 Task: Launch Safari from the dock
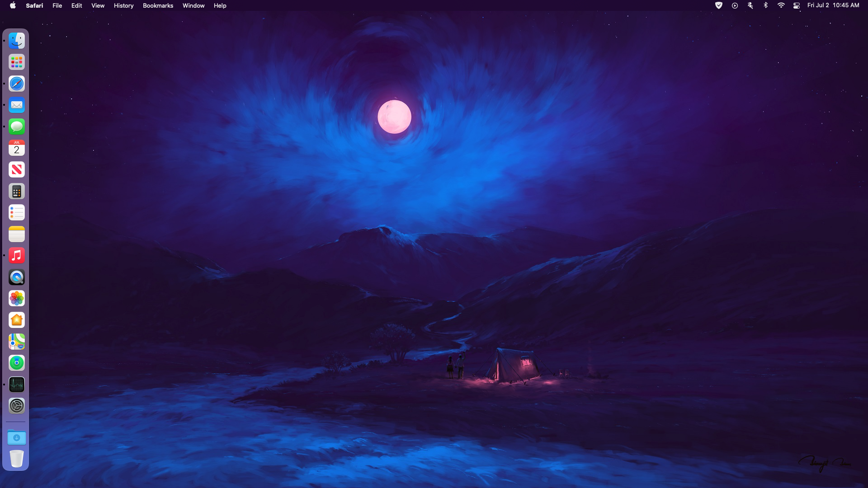(17, 84)
